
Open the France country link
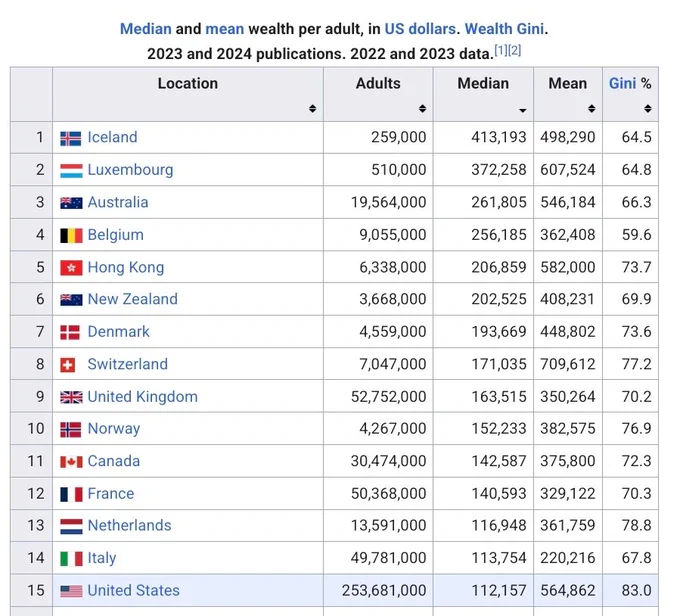coord(111,494)
